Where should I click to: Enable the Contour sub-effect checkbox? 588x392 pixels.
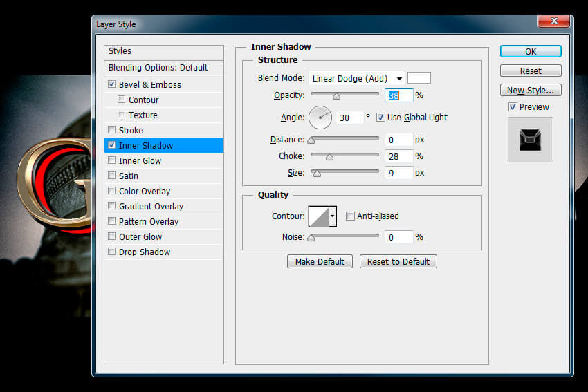click(121, 100)
